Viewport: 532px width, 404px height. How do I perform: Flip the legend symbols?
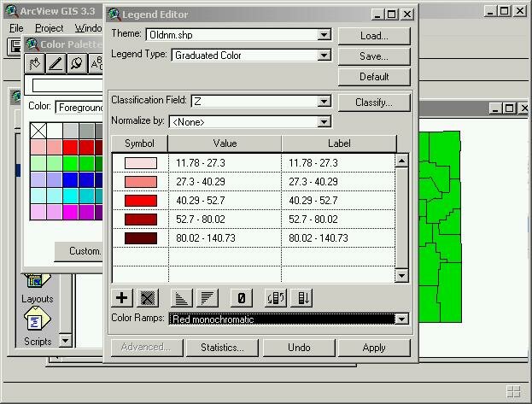click(276, 298)
